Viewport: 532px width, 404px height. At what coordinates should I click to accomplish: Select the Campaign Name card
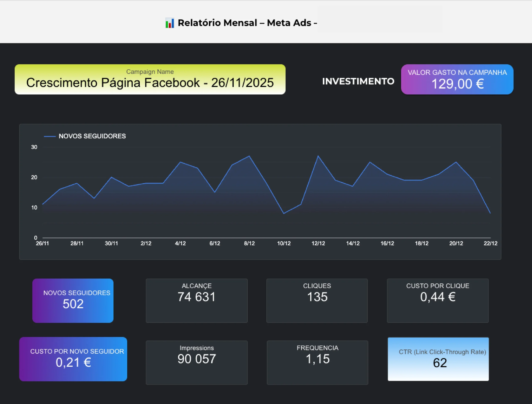(x=150, y=79)
